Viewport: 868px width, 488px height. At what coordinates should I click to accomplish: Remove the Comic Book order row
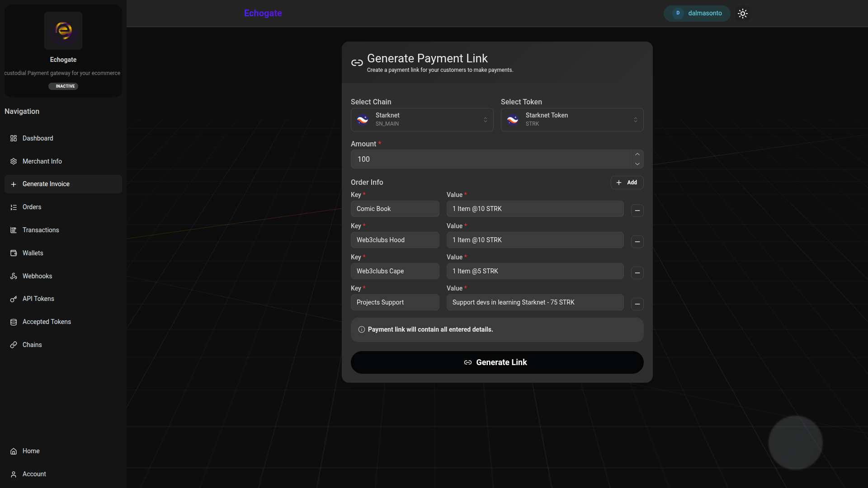pos(637,211)
